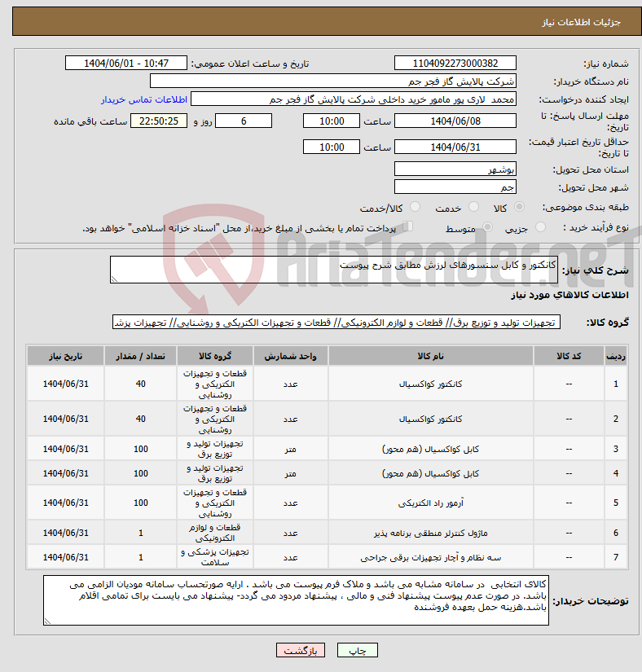Click unit متر in row 3
Screen dimensions: 642x672
click(291, 449)
